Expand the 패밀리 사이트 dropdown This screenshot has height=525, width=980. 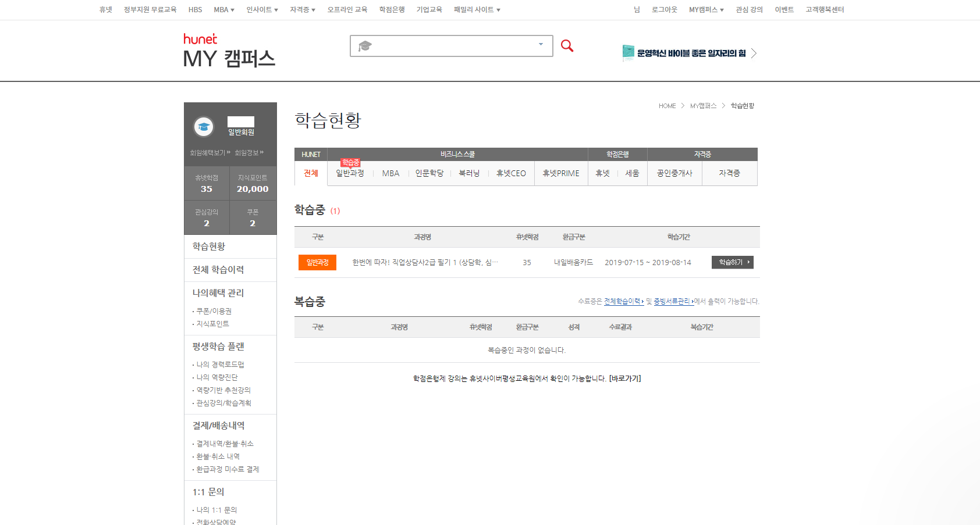(477, 10)
